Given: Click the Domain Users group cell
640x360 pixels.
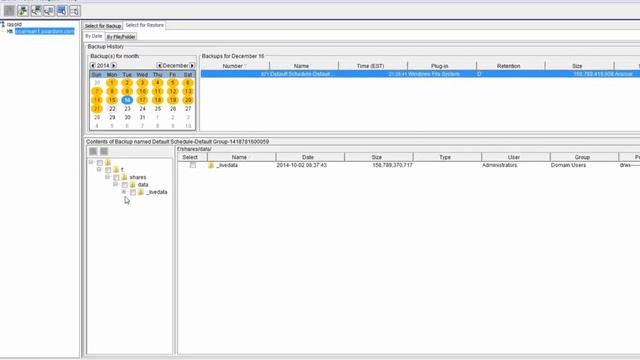Looking at the screenshot, I should click(568, 165).
